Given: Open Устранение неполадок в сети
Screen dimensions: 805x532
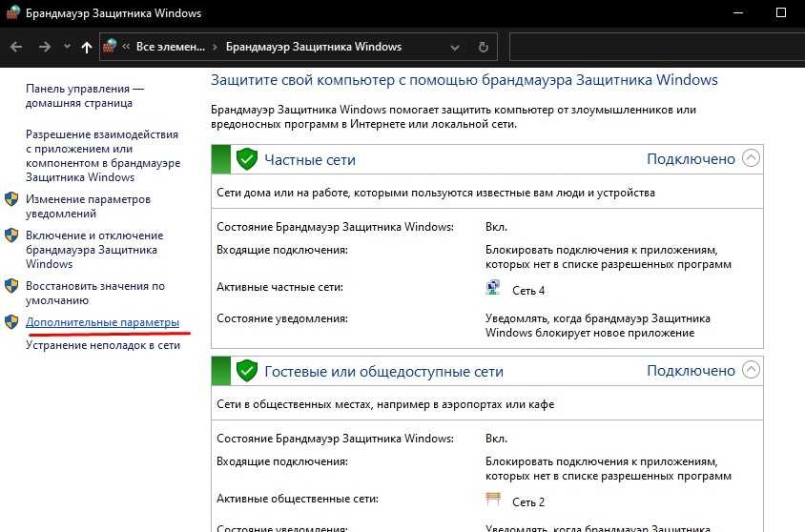Looking at the screenshot, I should tap(103, 345).
